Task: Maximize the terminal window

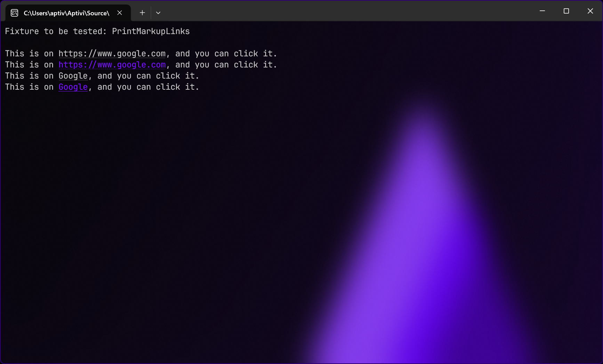Action: click(x=566, y=11)
